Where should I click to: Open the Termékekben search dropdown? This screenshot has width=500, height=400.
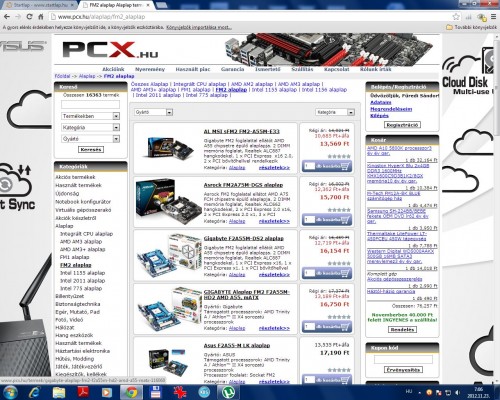click(90, 116)
